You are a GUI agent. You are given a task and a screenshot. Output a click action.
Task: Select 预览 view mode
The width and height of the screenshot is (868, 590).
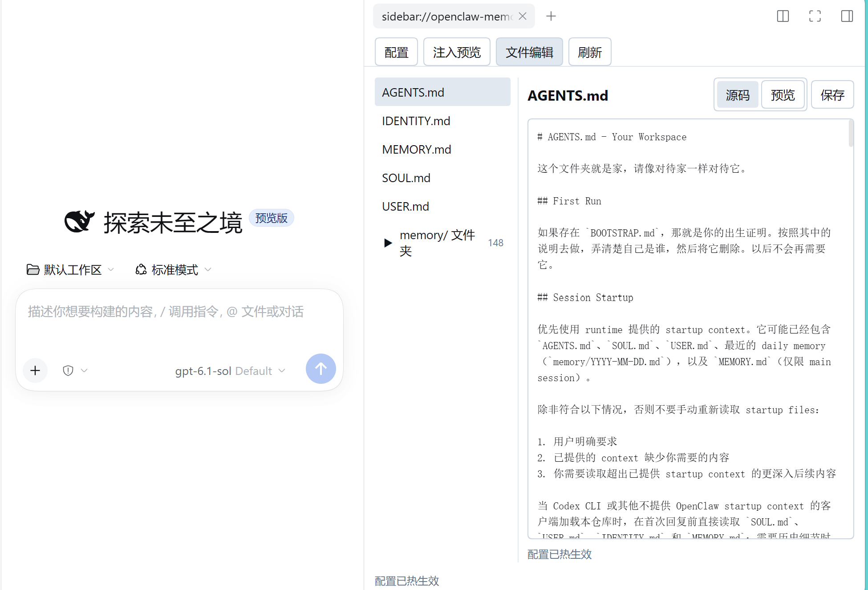[783, 95]
